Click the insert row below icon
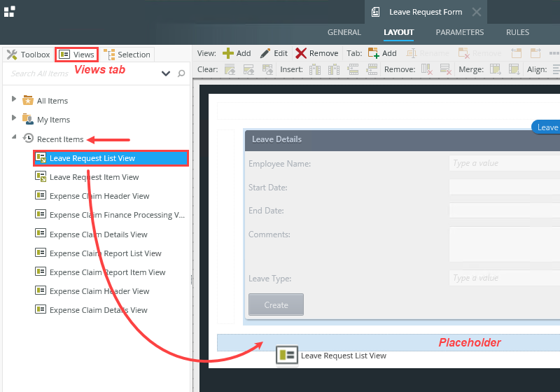 372,69
